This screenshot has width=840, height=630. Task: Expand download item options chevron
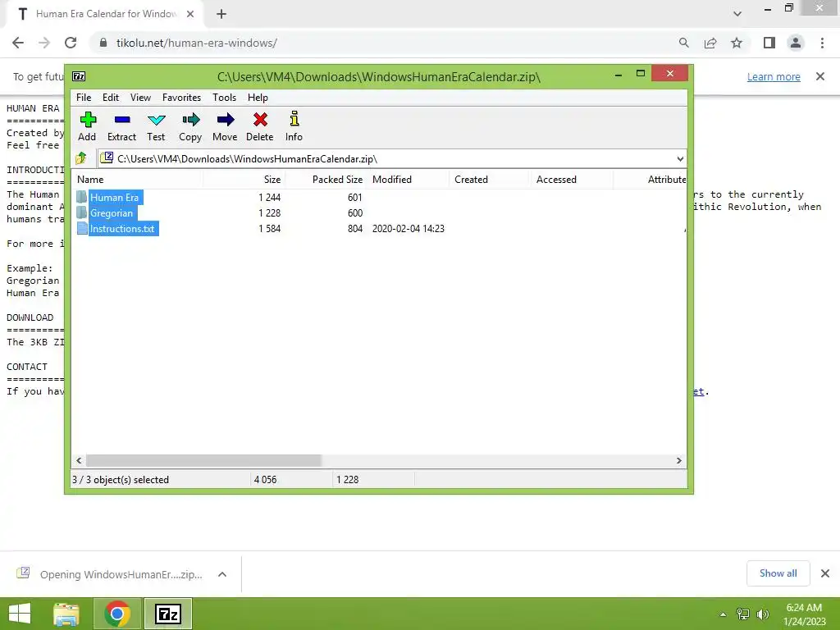pyautogui.click(x=222, y=574)
